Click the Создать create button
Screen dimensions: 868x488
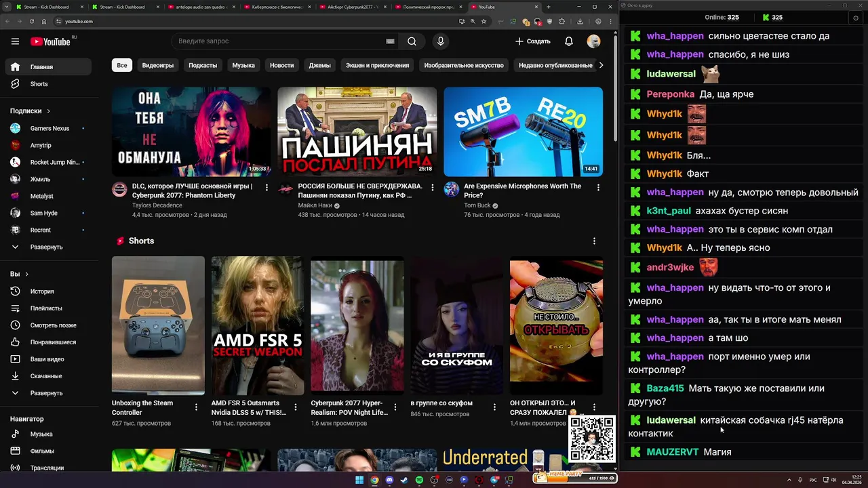533,41
